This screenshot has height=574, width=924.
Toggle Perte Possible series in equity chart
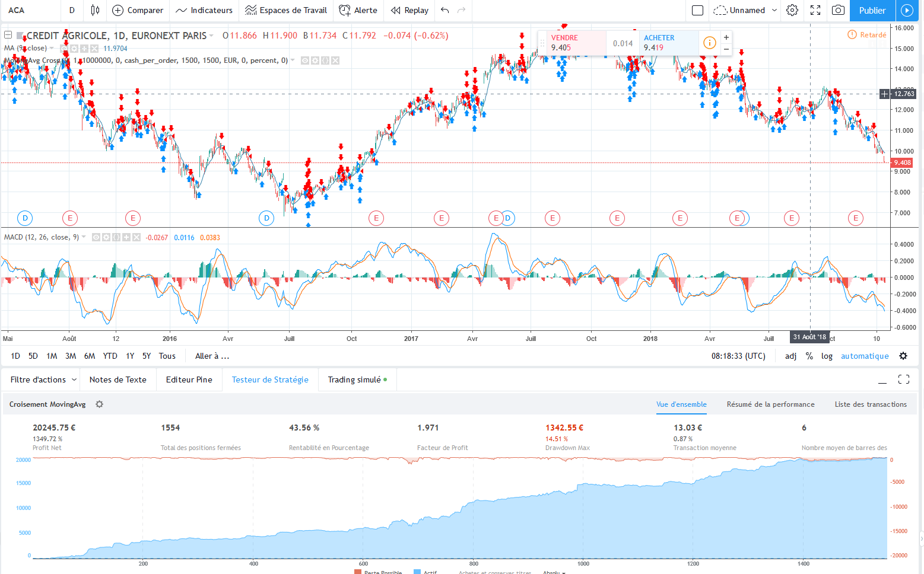click(378, 572)
